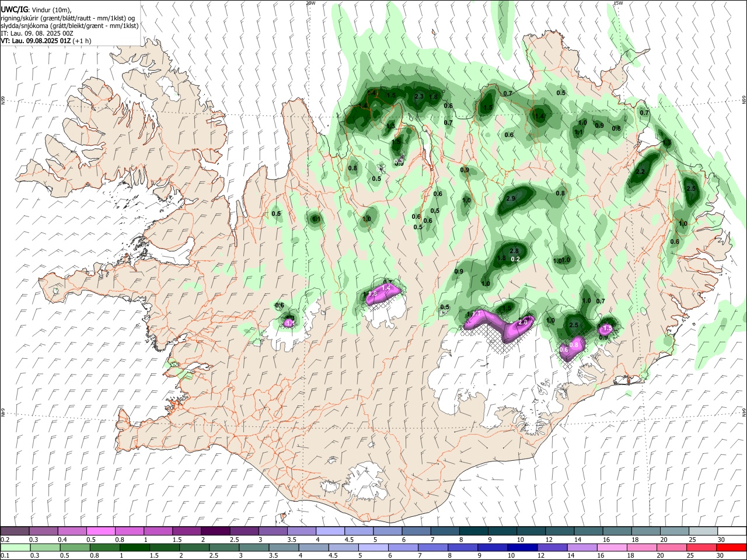This screenshot has width=747, height=560.
Task: Click the white 30+ snow legend swatch
Action: 732,531
